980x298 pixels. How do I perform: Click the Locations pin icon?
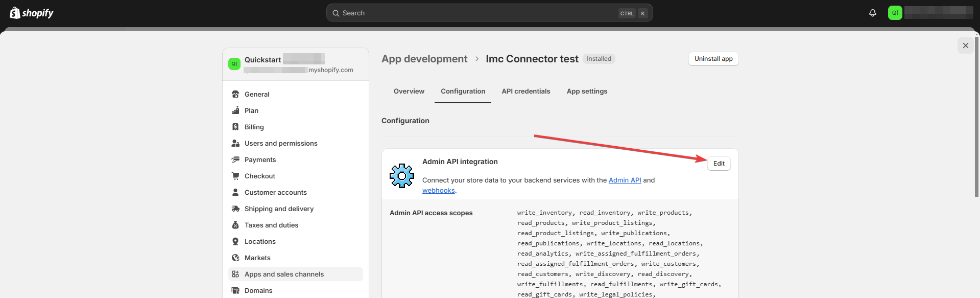point(235,241)
